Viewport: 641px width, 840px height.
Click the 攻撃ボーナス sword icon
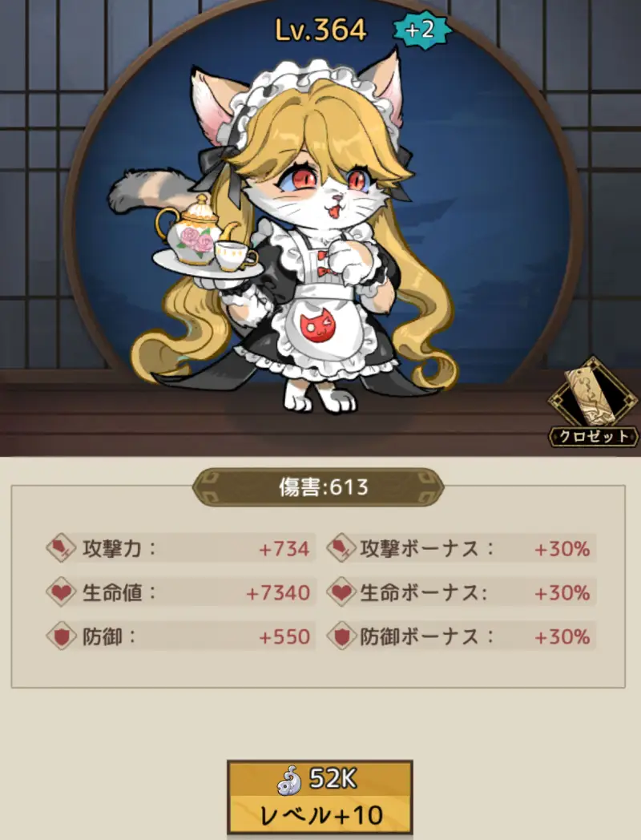click(341, 547)
